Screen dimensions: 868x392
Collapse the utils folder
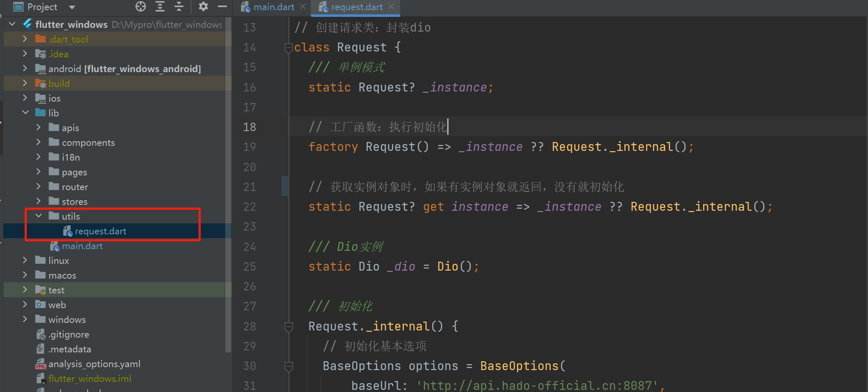[39, 216]
